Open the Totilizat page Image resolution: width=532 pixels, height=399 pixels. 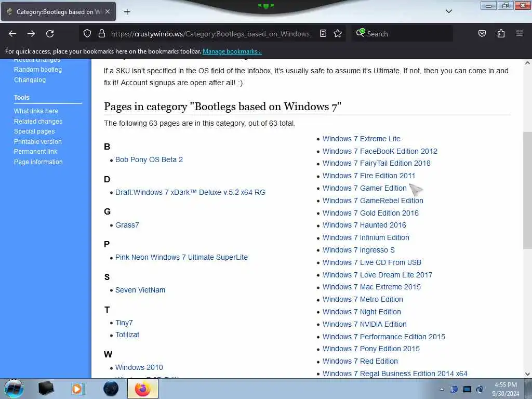(127, 335)
